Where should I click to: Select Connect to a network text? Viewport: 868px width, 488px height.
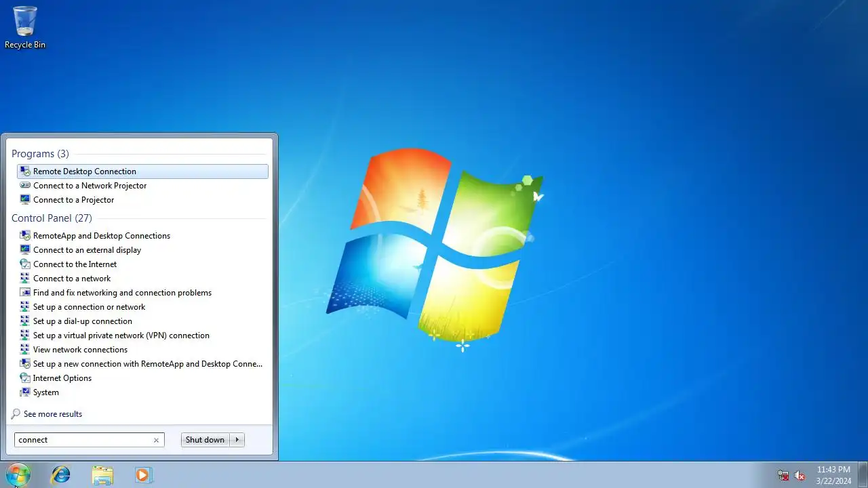coord(72,279)
